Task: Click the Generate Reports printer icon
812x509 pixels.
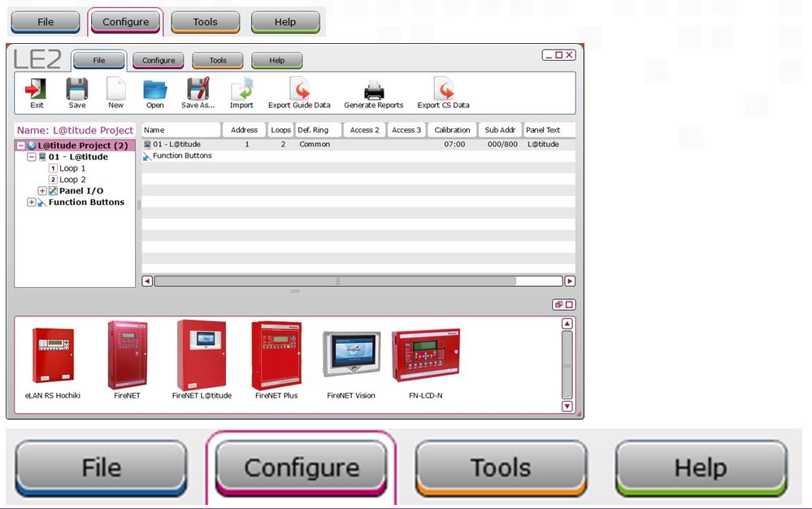Action: pyautogui.click(x=373, y=90)
